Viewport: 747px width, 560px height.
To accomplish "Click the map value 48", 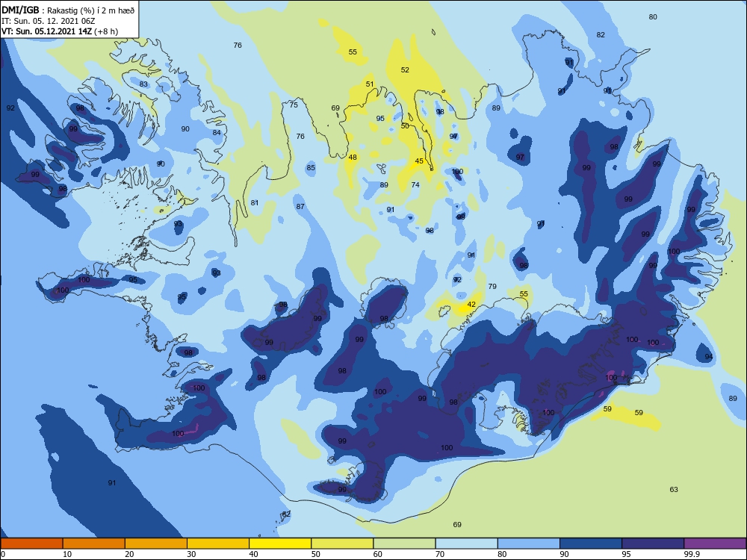I will click(353, 157).
